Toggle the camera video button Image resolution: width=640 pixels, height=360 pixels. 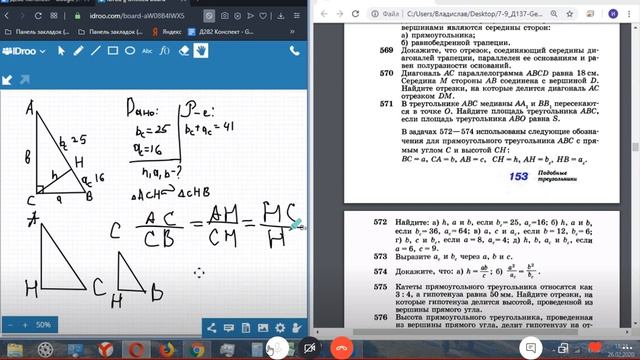310,349
